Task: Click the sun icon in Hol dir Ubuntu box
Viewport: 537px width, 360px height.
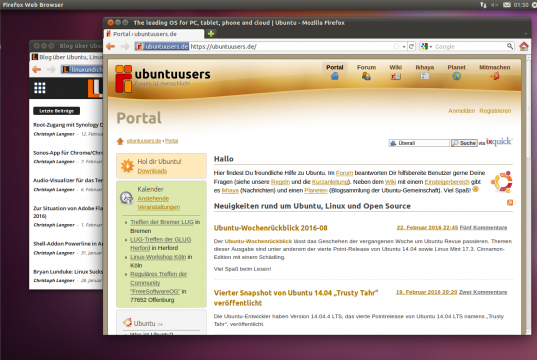Action: (127, 166)
